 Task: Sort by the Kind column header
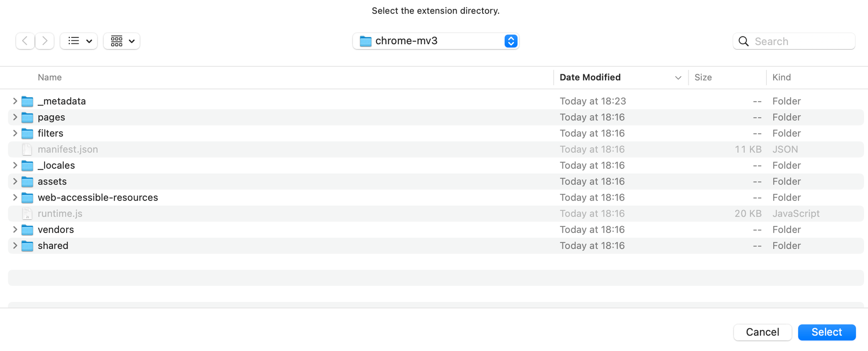781,78
